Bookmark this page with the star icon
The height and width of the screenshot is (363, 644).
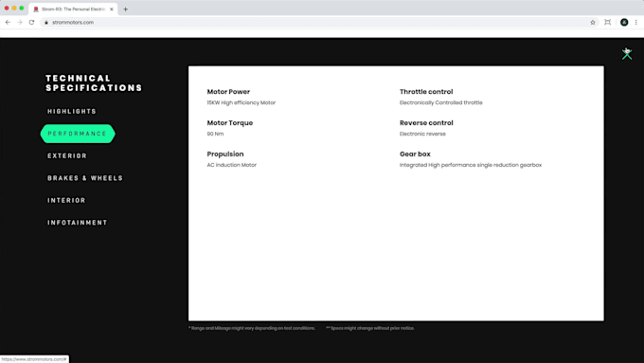(593, 22)
